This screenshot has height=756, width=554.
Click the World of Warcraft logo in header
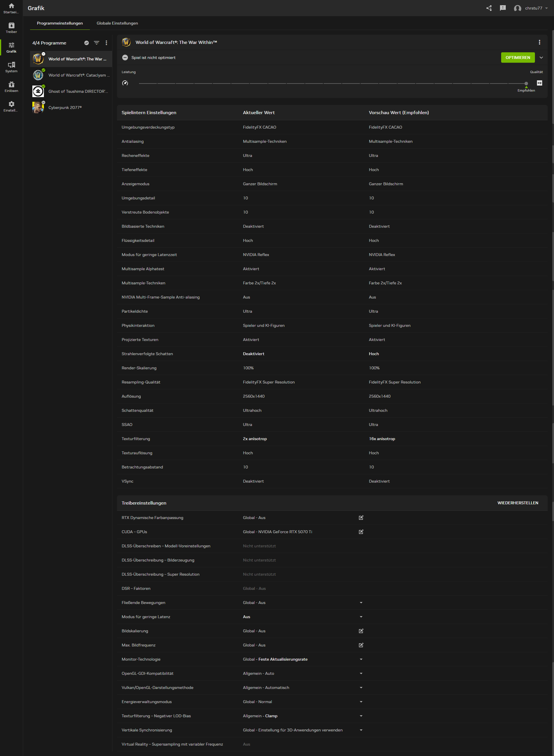tap(126, 42)
